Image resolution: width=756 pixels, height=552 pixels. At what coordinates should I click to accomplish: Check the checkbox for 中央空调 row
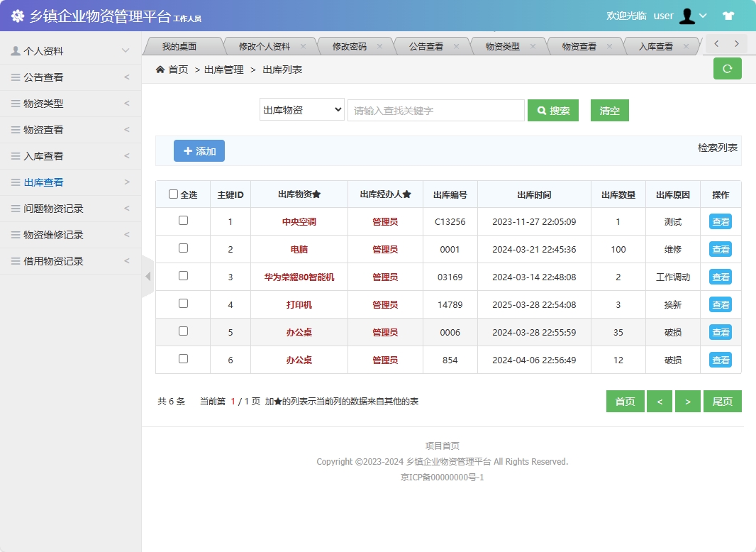pyautogui.click(x=182, y=221)
